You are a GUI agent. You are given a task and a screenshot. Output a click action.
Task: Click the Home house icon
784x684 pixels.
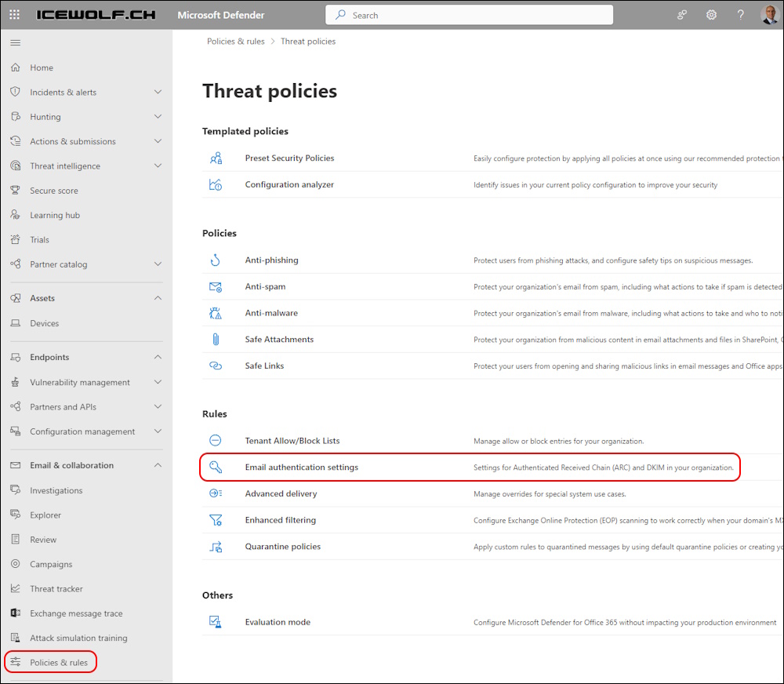pyautogui.click(x=16, y=67)
